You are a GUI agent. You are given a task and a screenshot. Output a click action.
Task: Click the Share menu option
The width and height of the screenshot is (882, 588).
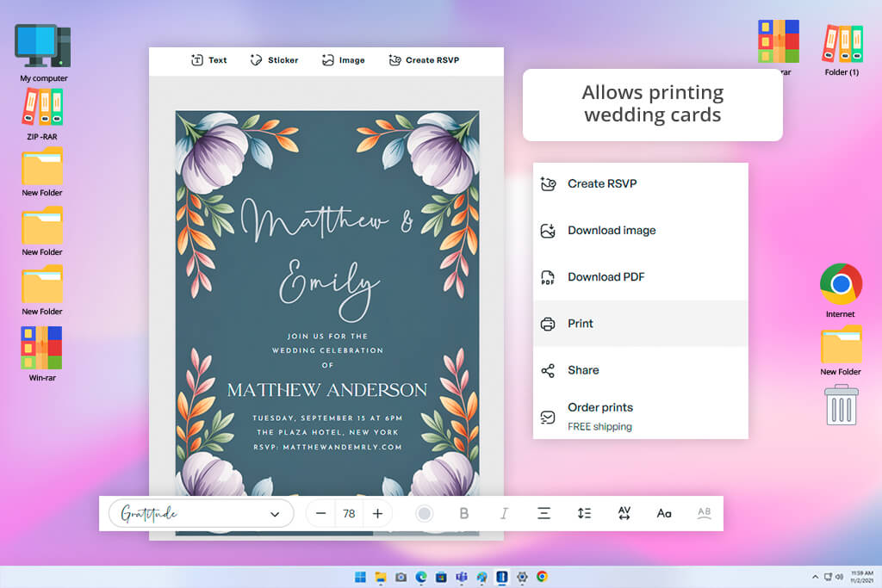(x=640, y=370)
